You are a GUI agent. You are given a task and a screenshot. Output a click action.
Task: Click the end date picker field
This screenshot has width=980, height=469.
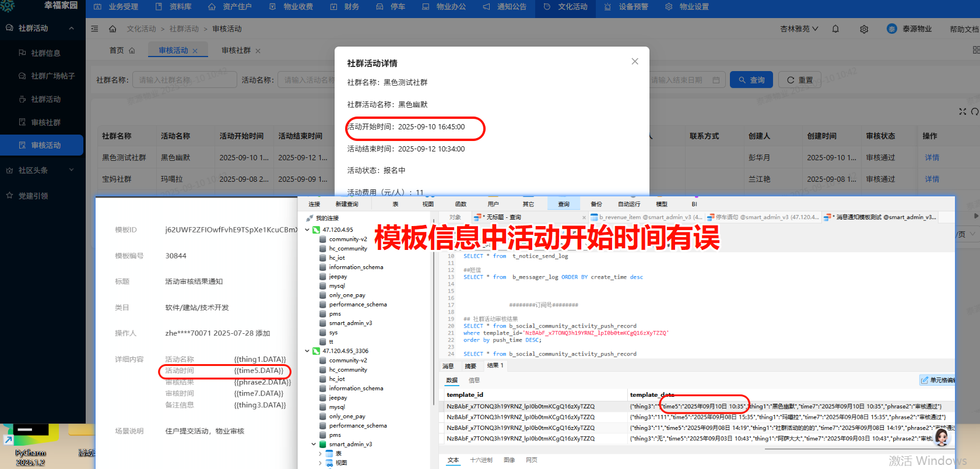pos(685,80)
